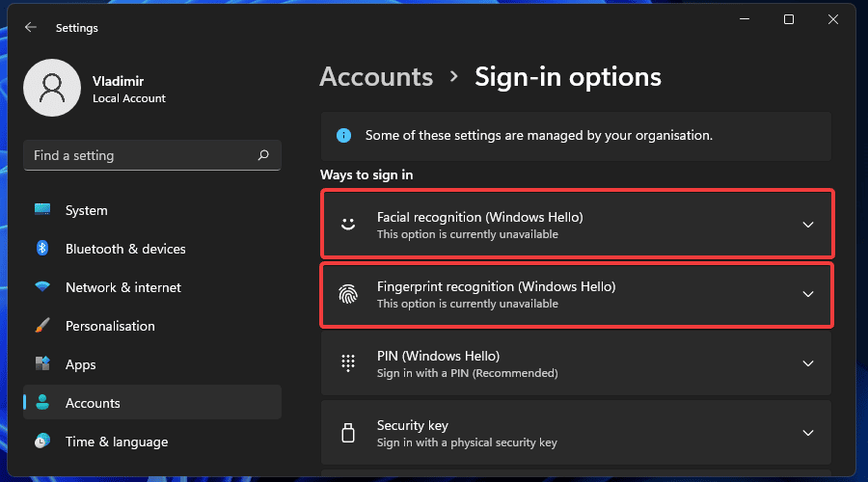Click the Bluetooth icon in sidebar
868x482 pixels.
coord(42,248)
